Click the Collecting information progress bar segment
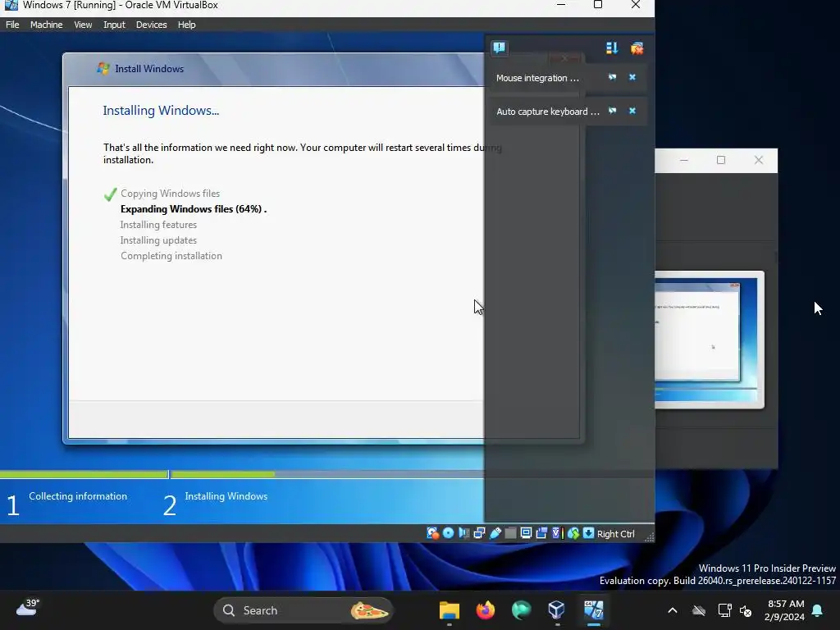 click(x=84, y=474)
